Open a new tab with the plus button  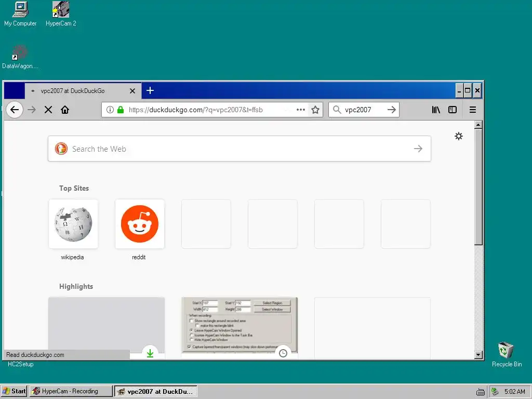[x=150, y=90]
